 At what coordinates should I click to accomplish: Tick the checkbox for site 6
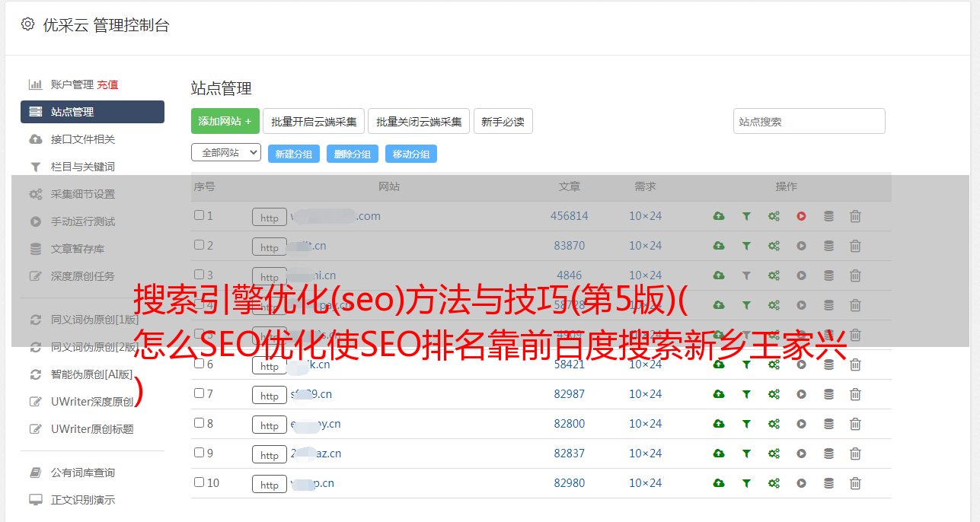pyautogui.click(x=199, y=364)
